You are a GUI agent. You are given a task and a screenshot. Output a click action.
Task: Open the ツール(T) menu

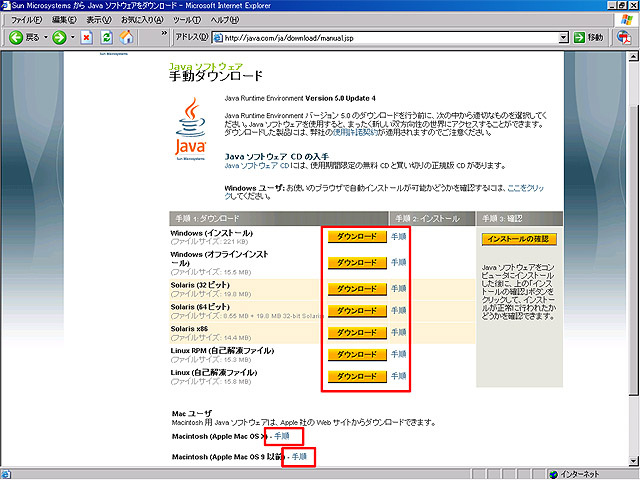coord(187,20)
